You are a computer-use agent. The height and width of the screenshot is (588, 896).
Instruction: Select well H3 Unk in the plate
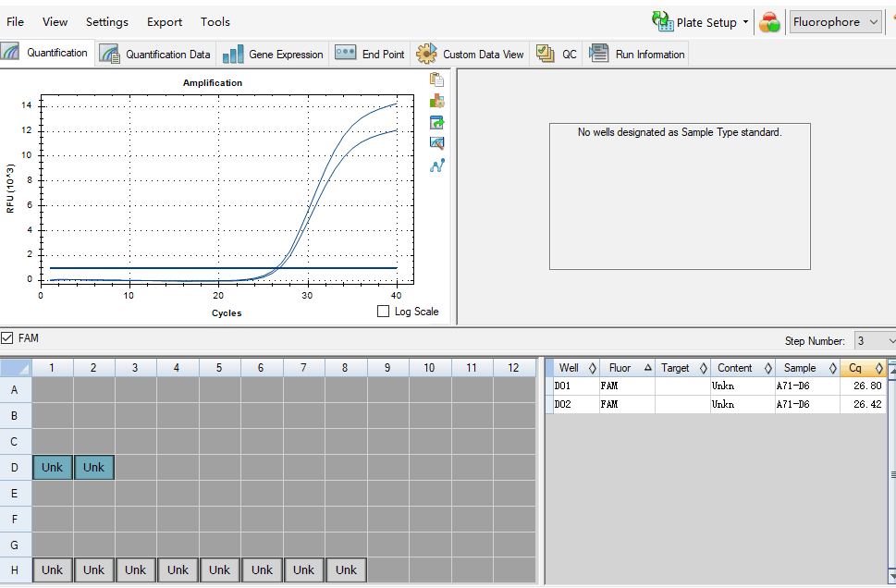click(x=135, y=570)
